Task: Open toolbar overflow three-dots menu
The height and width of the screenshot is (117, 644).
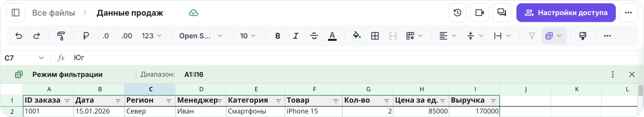Action: click(x=607, y=36)
